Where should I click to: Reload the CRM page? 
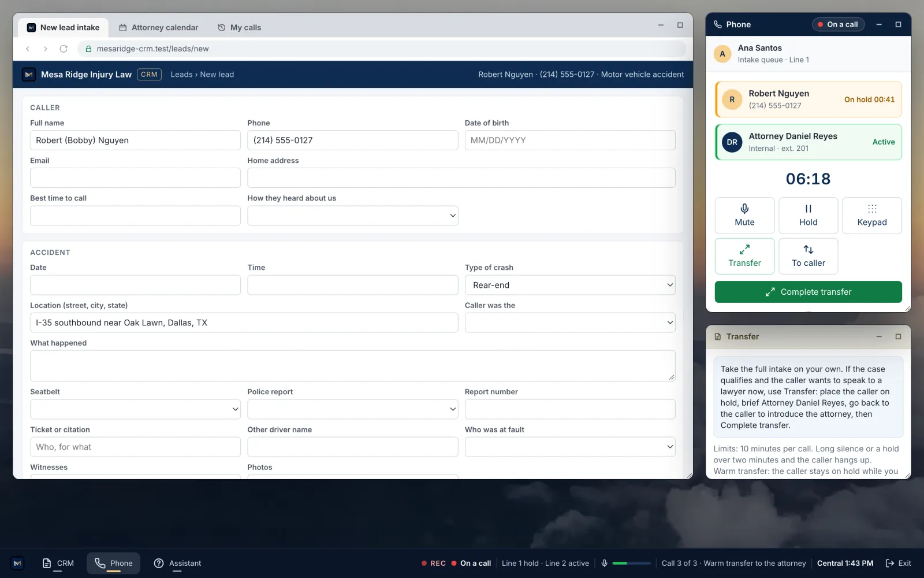point(64,49)
